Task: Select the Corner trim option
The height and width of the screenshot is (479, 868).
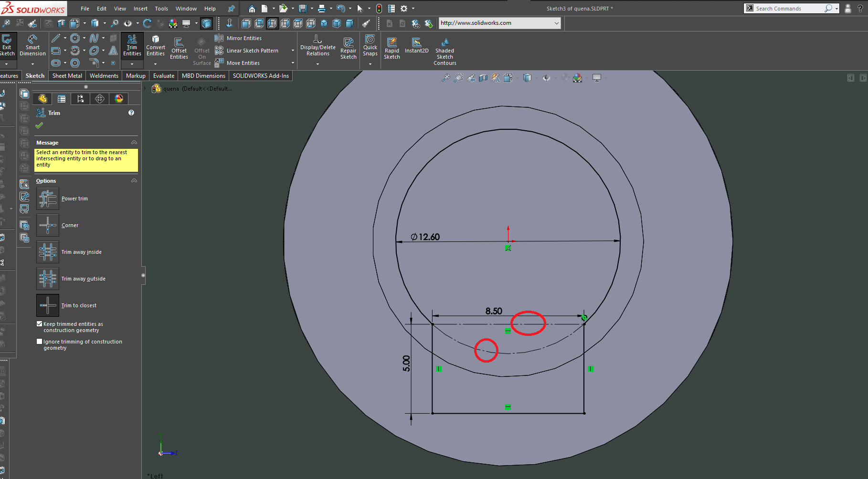Action: point(48,225)
